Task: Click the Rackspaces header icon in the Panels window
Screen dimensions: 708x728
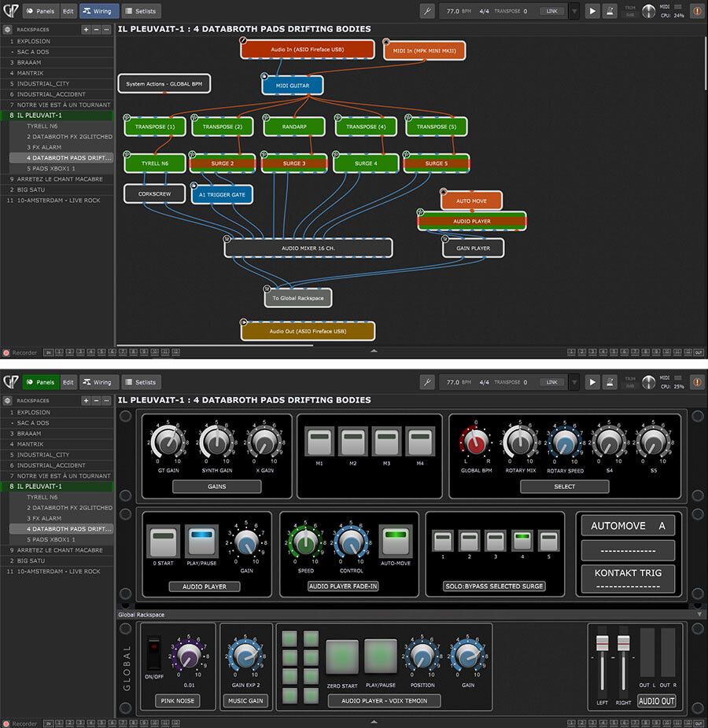Action: point(7,400)
